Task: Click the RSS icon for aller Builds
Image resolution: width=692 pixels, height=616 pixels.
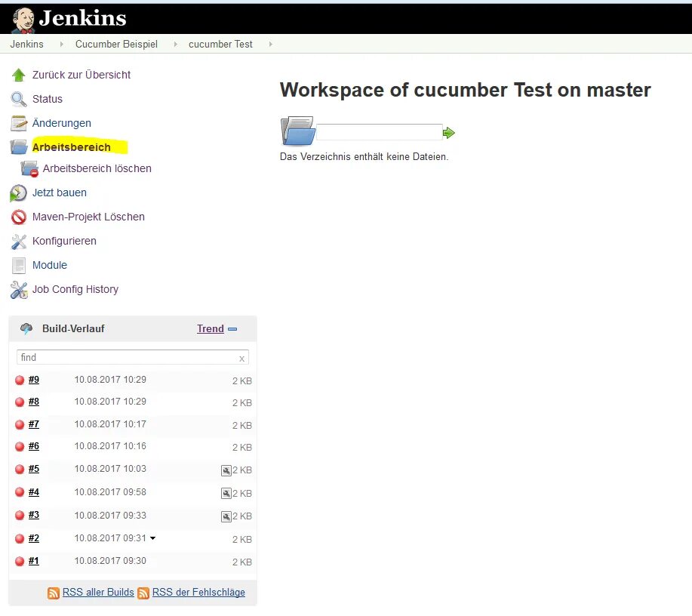Action: pyautogui.click(x=54, y=593)
